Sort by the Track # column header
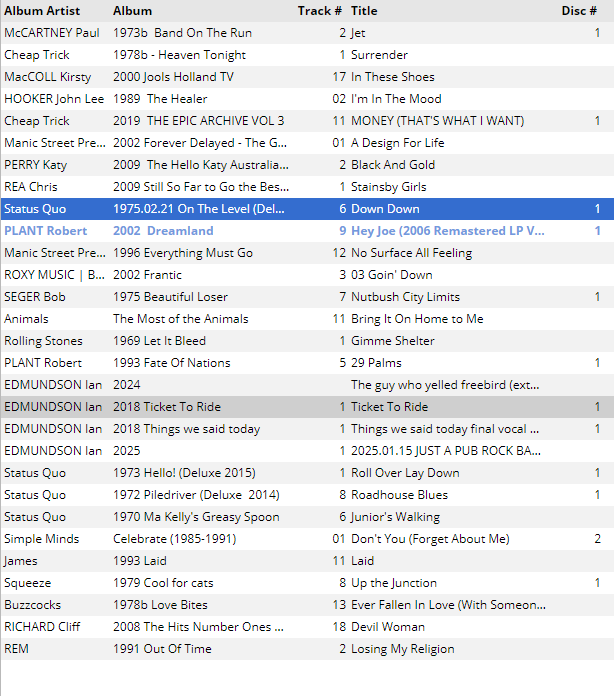Screen dimensions: 614x696 pos(320,11)
